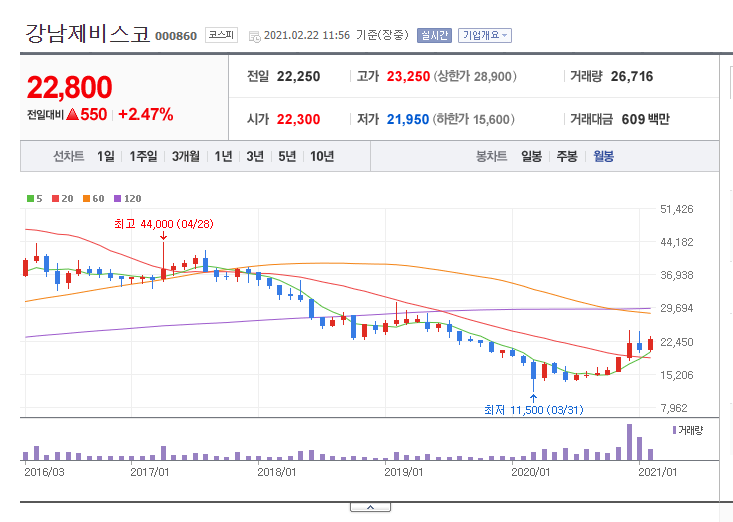
Task: Select the 1일 line chart period
Action: point(106,156)
